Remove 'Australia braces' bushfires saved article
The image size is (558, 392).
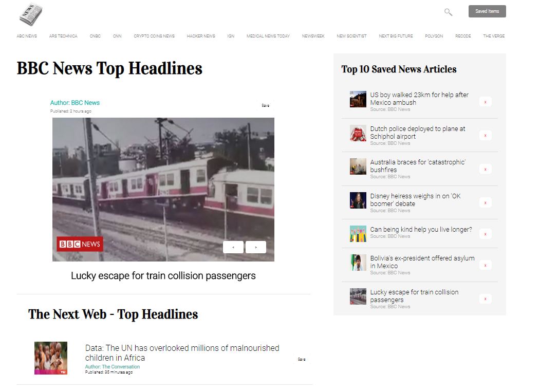[x=485, y=170]
